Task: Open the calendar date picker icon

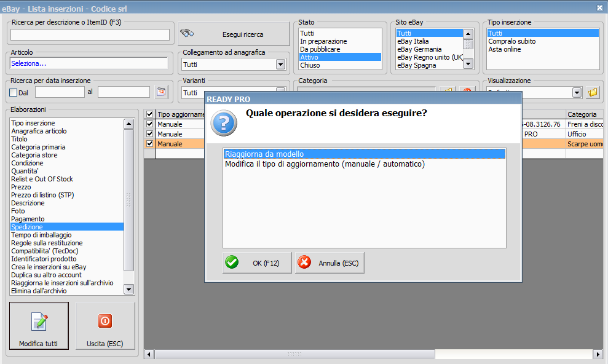Action: (x=161, y=92)
